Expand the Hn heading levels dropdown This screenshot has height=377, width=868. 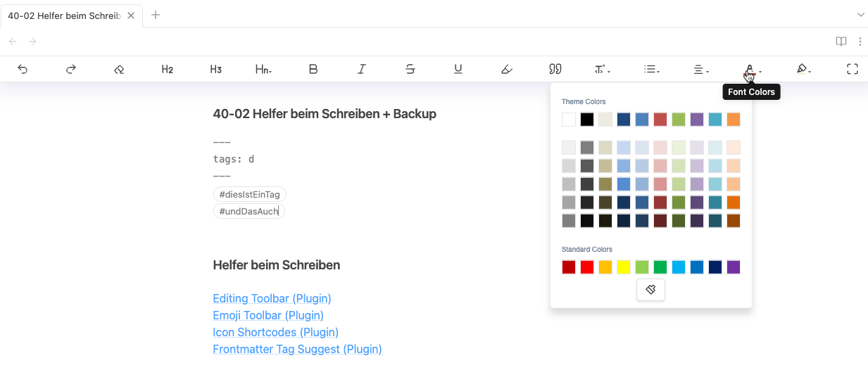264,69
